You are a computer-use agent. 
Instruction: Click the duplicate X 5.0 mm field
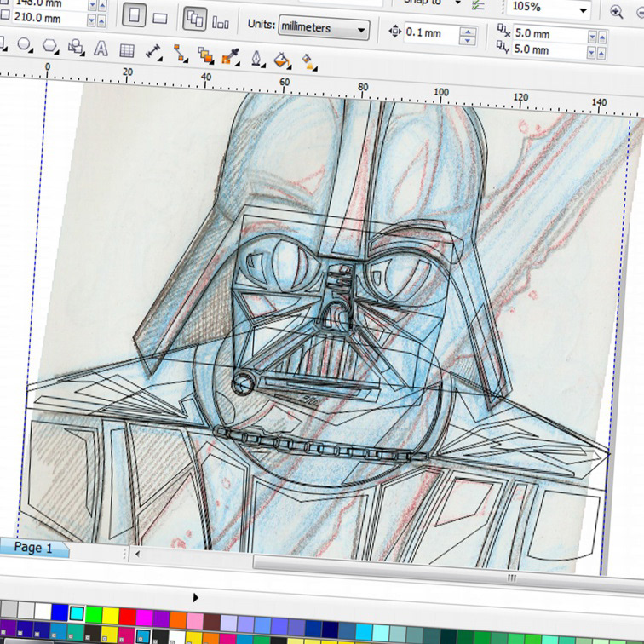pyautogui.click(x=549, y=34)
